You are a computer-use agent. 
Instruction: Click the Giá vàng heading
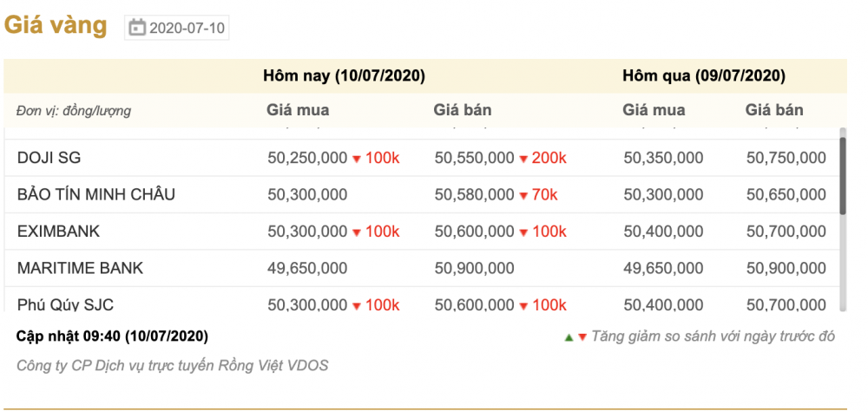(56, 25)
